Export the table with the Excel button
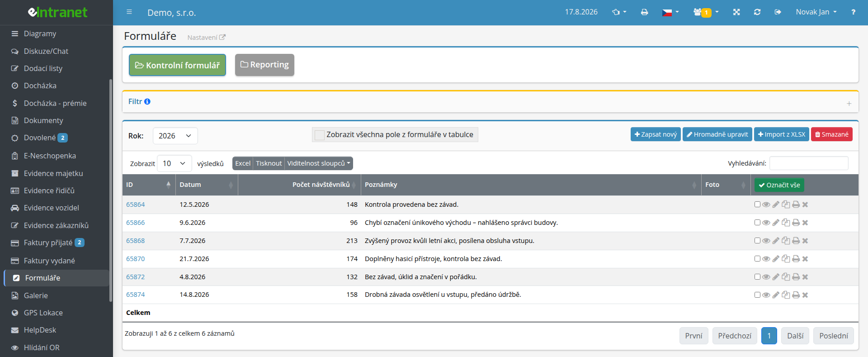This screenshot has height=357, width=868. pyautogui.click(x=243, y=163)
